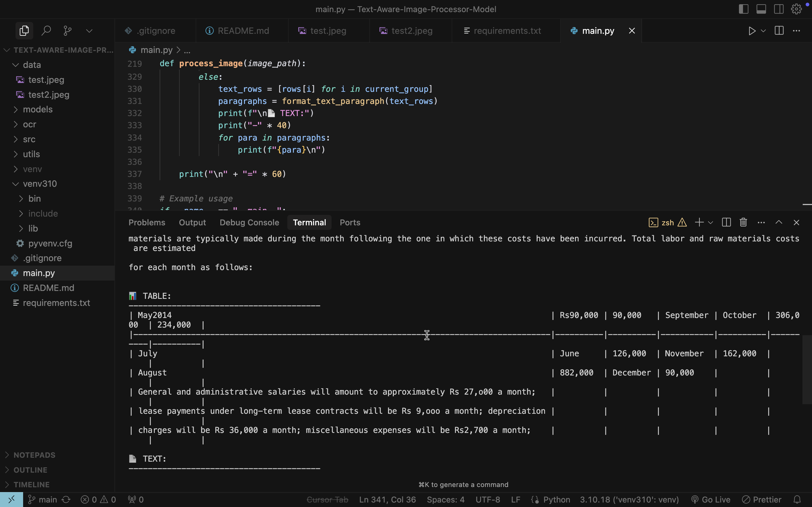This screenshot has height=507, width=812.
Task: Click Go Live in status bar
Action: pyautogui.click(x=711, y=500)
